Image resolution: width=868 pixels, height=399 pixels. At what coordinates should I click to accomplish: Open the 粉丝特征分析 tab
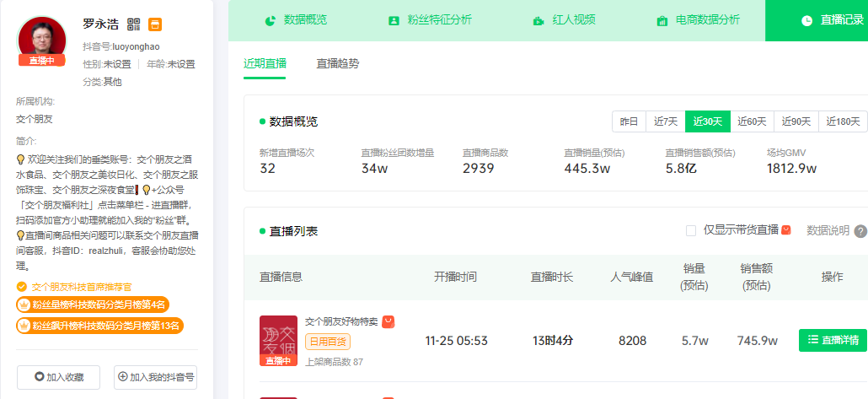(430, 20)
